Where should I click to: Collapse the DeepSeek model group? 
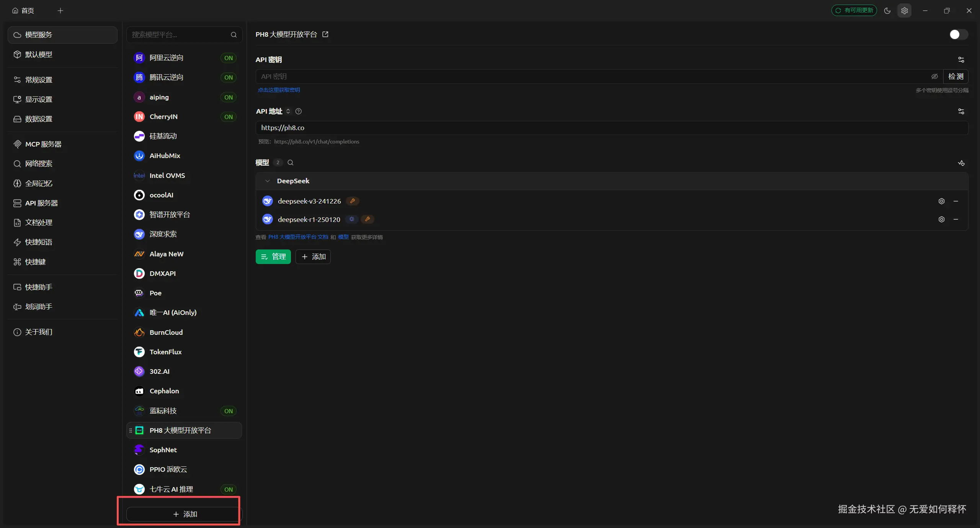coord(268,181)
